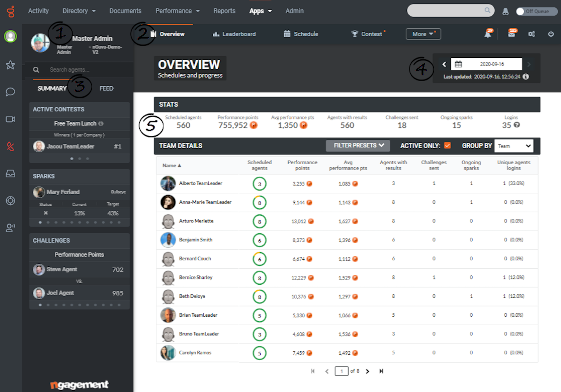561x392 pixels.
Task: Select the FEED tab in sidebar
Action: tap(106, 88)
